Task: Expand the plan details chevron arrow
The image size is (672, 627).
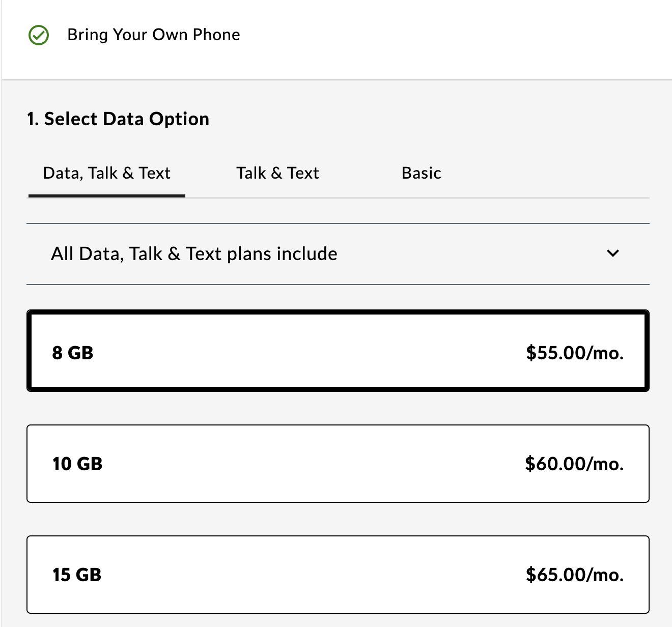Action: tap(613, 253)
